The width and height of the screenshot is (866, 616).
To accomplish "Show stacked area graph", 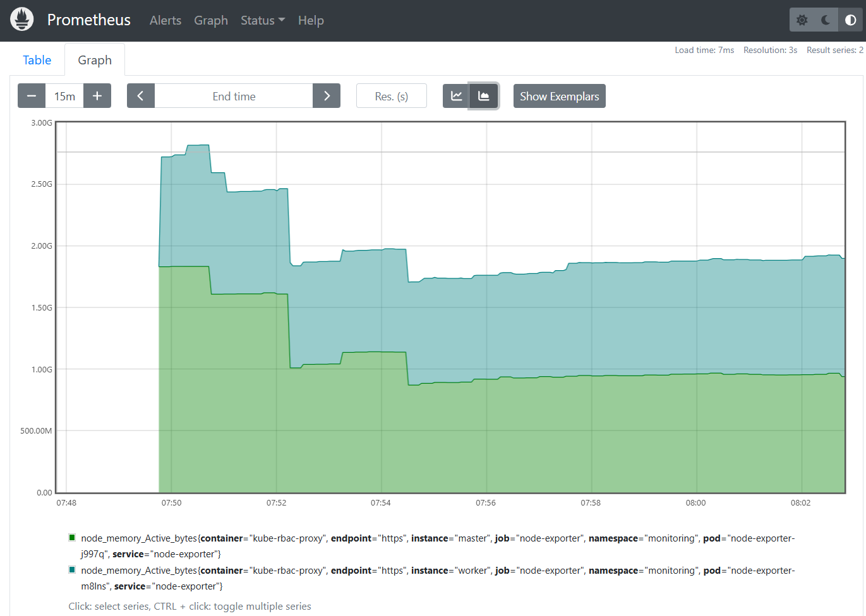I will tap(484, 96).
